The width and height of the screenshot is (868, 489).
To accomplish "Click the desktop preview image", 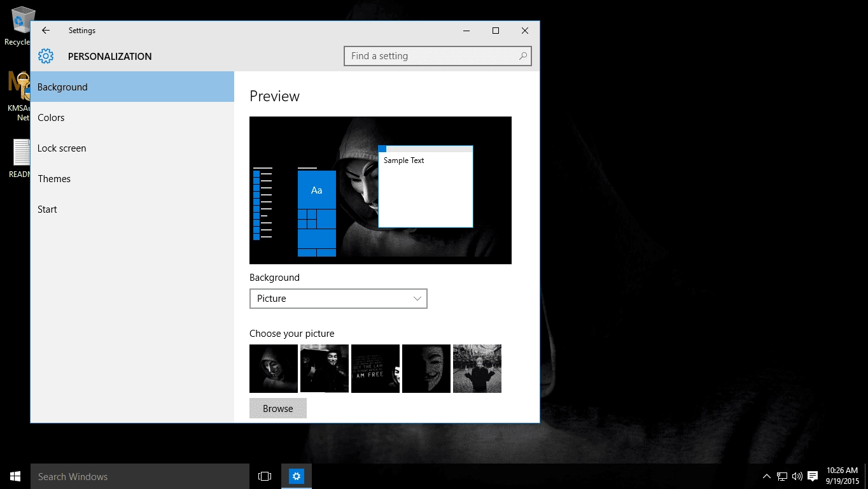I will 381,190.
